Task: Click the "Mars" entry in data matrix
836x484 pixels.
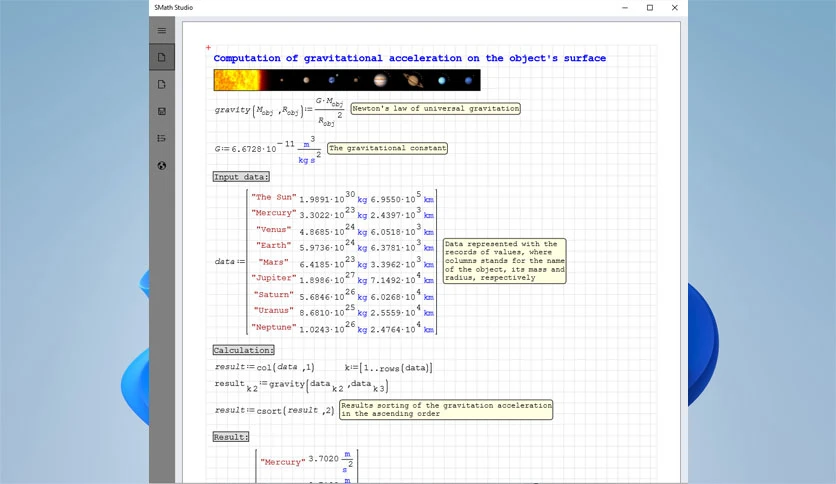Action: [x=274, y=262]
